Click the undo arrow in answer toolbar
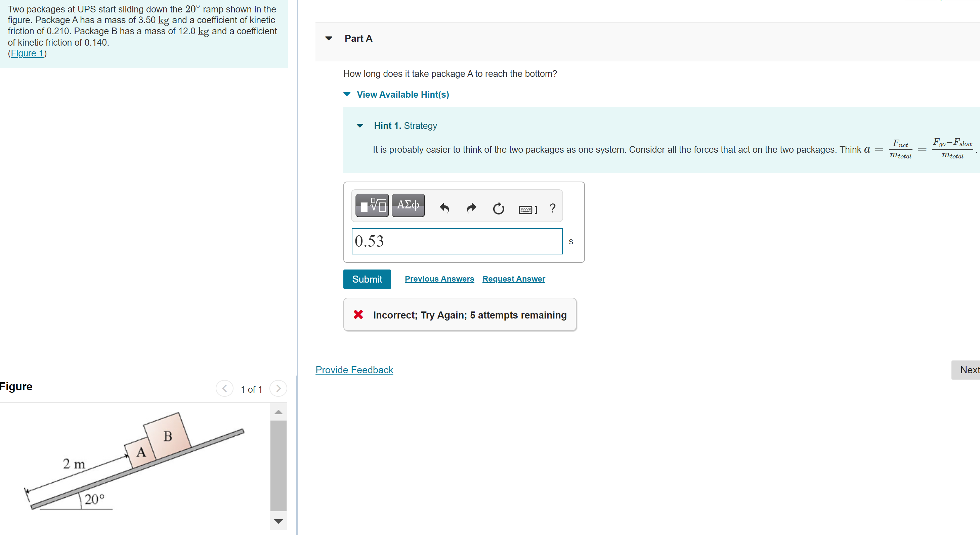This screenshot has width=980, height=536. (444, 208)
